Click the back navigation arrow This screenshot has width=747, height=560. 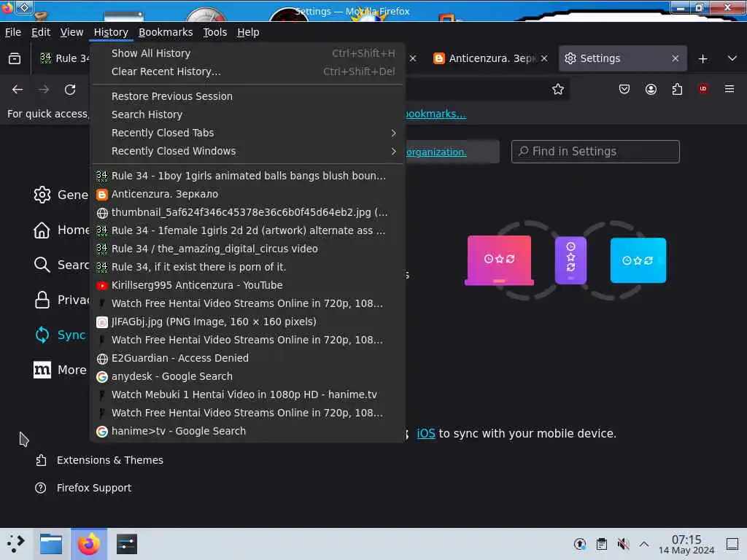pyautogui.click(x=18, y=90)
